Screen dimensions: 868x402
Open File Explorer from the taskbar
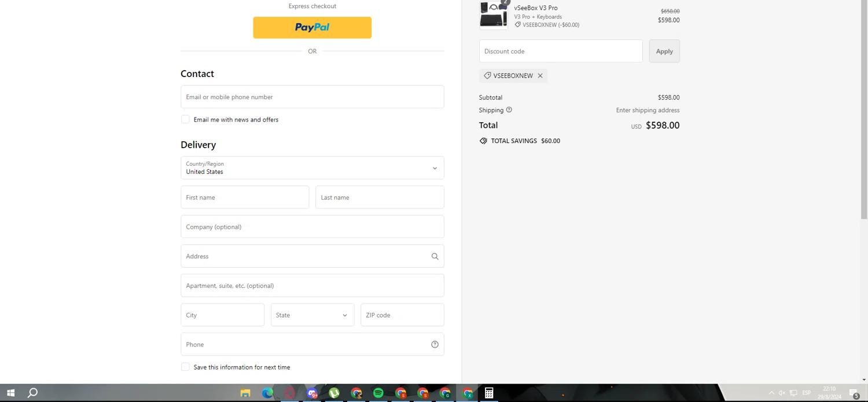coord(245,393)
